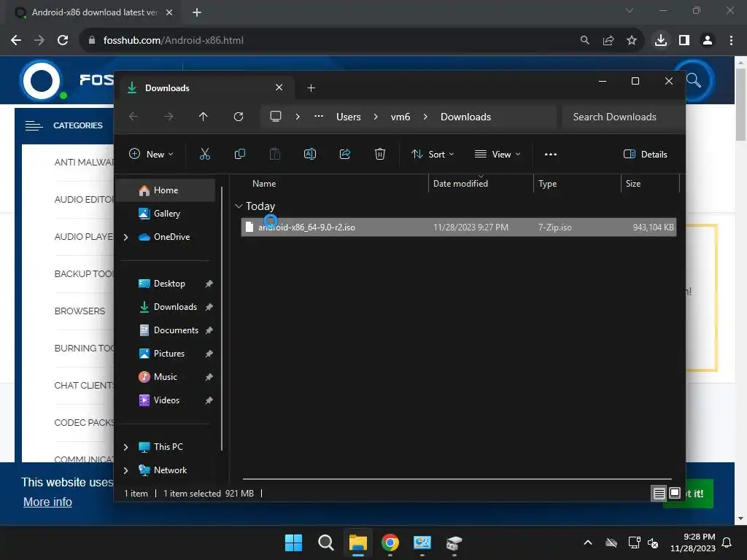This screenshot has width=747, height=560.
Task: Open Gallery in navigation pane
Action: (x=166, y=214)
